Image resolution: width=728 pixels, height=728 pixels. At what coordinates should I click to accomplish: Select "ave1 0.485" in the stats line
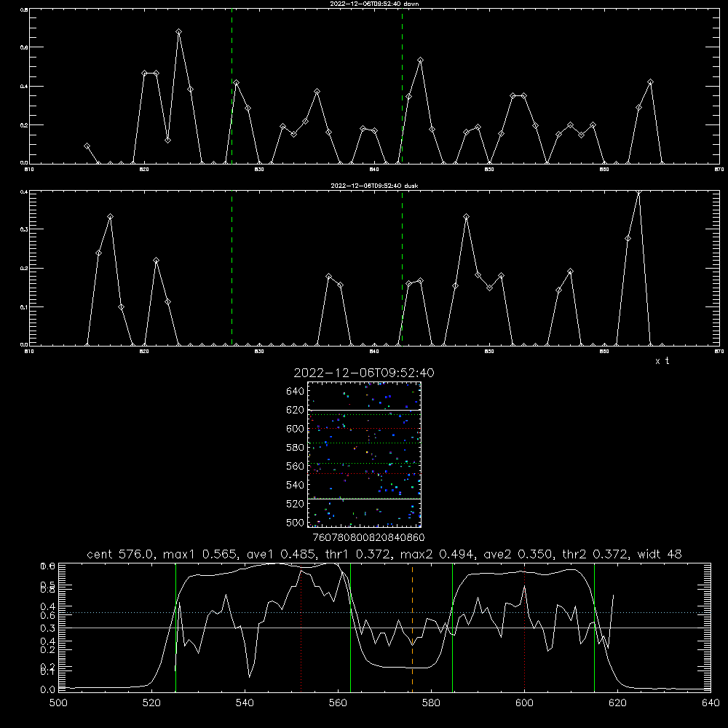pyautogui.click(x=279, y=554)
